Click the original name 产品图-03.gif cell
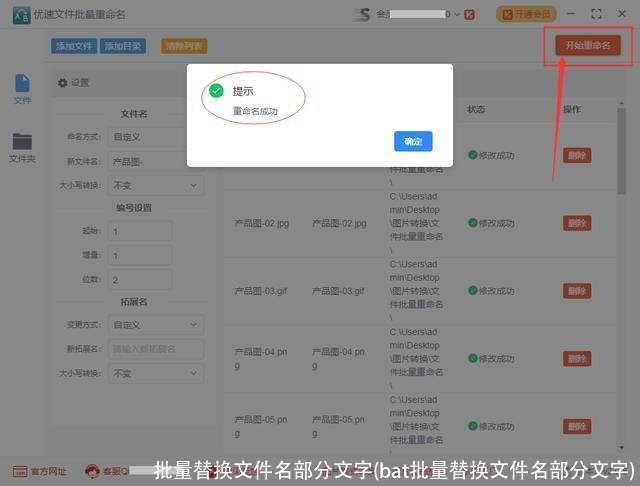This screenshot has height=486, width=640. click(261, 291)
